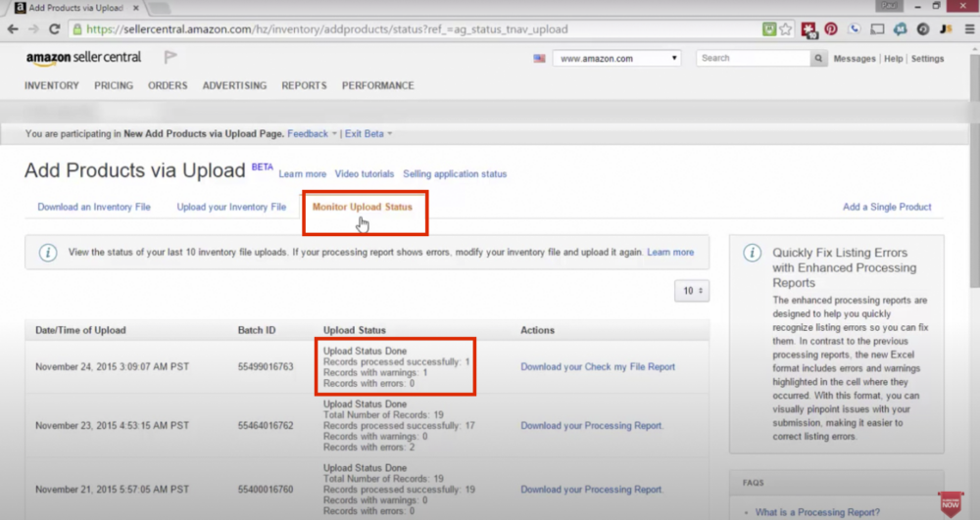This screenshot has width=980, height=520.
Task: Click the JS extension icon
Action: tap(947, 29)
